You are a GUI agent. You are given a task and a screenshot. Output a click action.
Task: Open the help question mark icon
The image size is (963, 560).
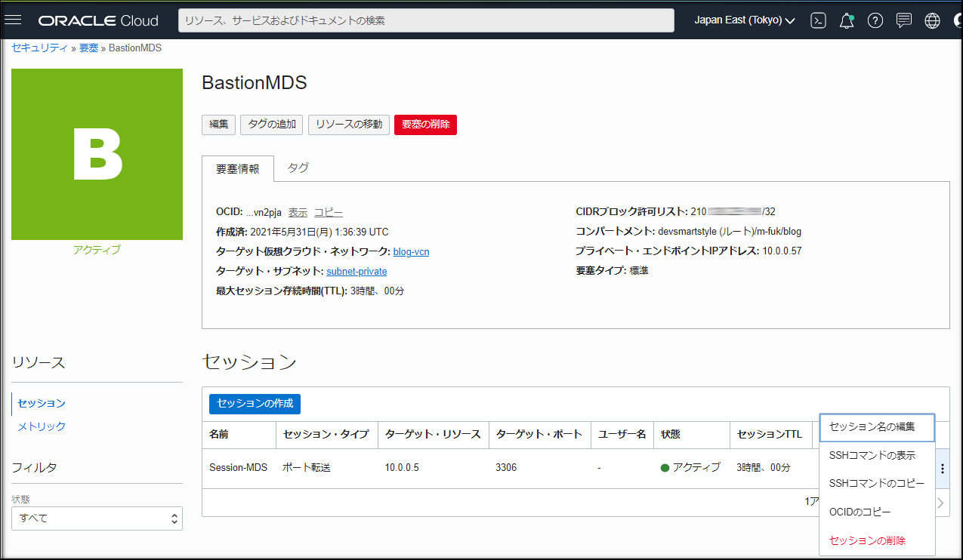875,20
